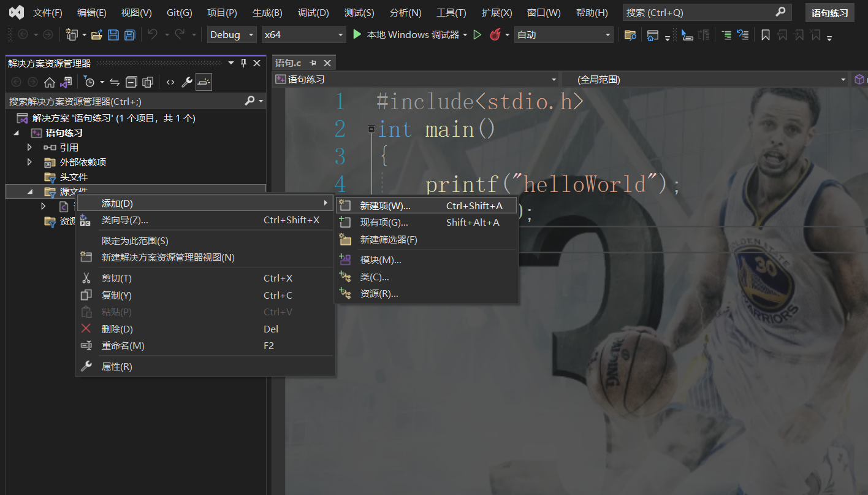The image size is (868, 495).
Task: Open the 自动 dropdown in toolbar
Action: tap(564, 35)
